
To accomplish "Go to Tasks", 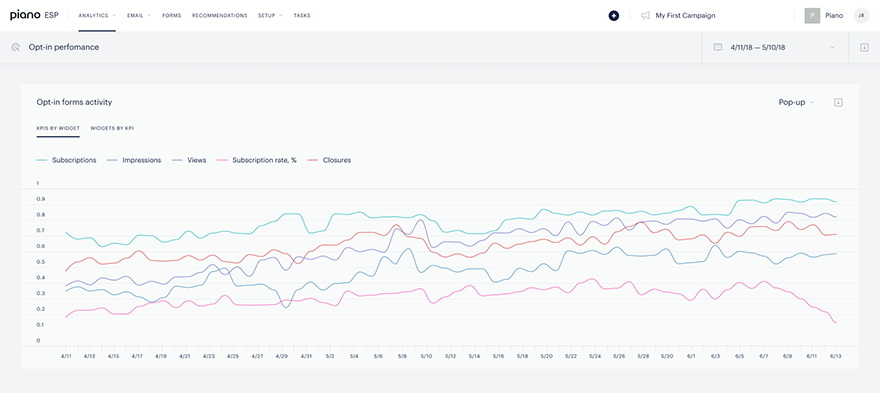I will 302,16.
